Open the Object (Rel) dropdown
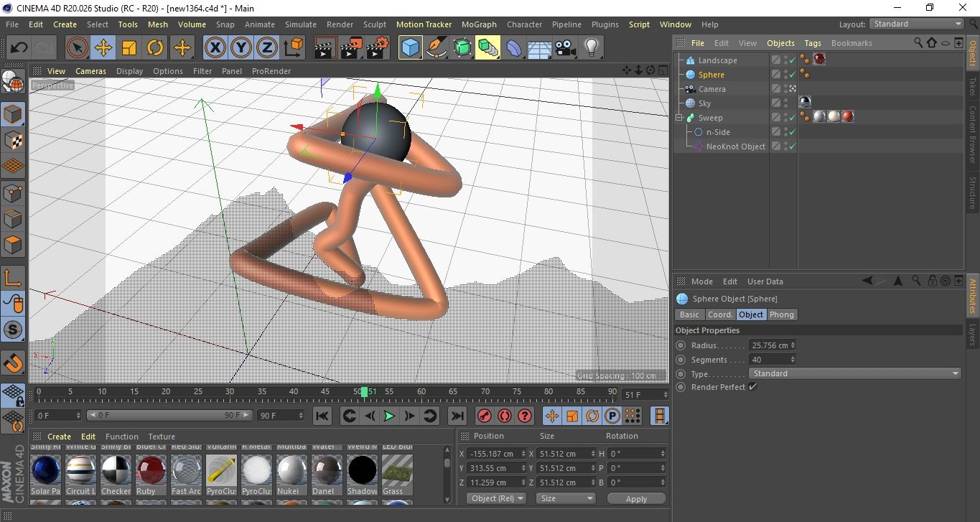This screenshot has height=522, width=980. 496,498
